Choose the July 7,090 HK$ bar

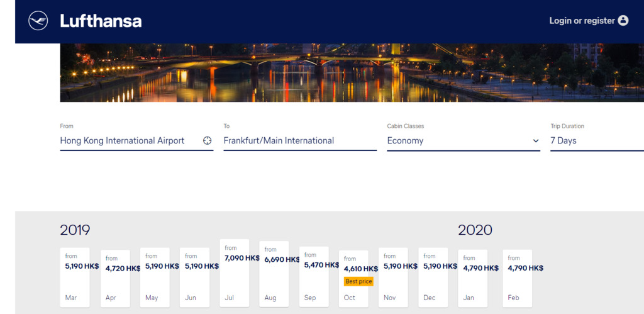point(234,273)
